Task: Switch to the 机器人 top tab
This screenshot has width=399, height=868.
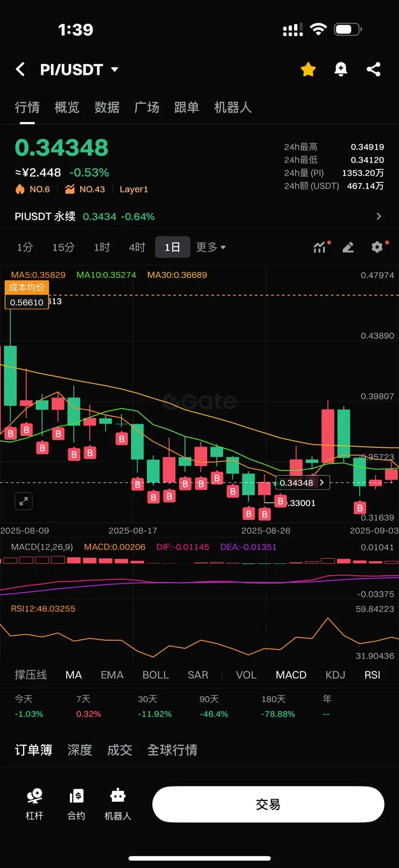Action: 233,107
